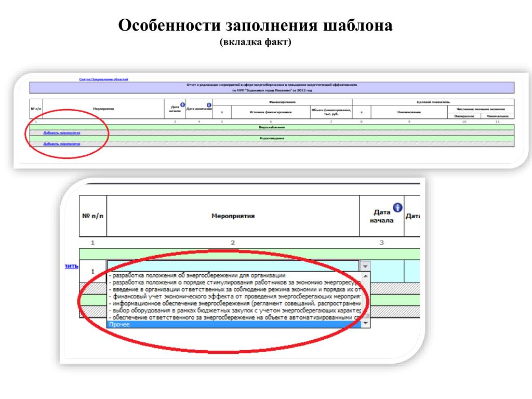Viewport: 532px width, 399px height.
Task: Click the large 'Мероприятия' header in enlarged table
Action: 233,216
